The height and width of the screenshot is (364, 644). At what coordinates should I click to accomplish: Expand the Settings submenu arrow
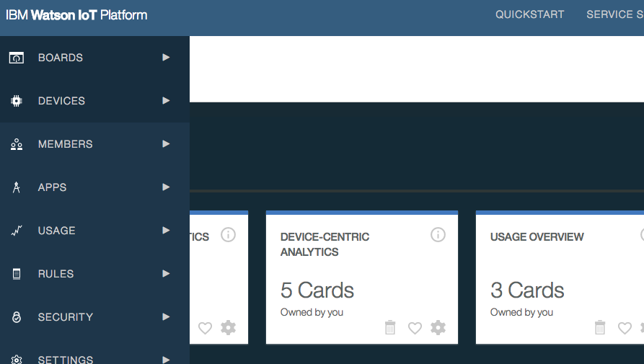coord(166,360)
